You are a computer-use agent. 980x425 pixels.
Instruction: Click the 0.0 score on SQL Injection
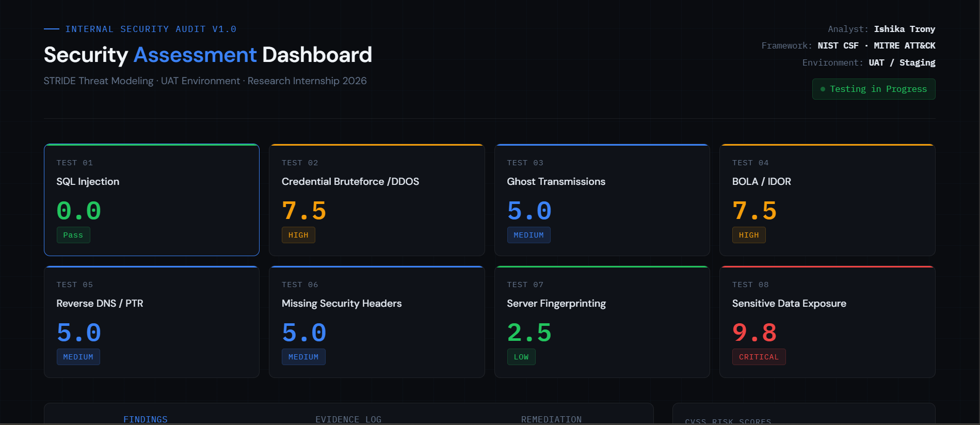pyautogui.click(x=79, y=211)
